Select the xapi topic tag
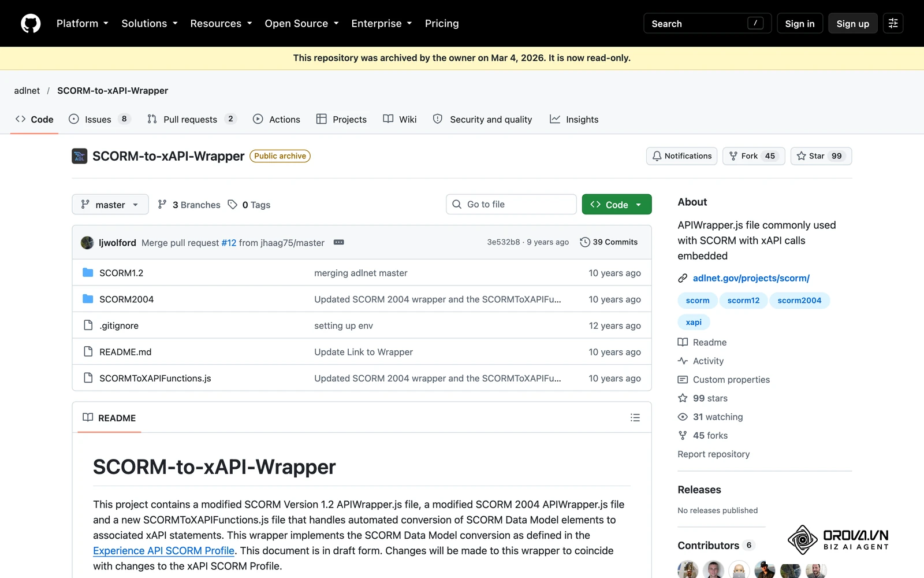The image size is (924, 578). 694,323
